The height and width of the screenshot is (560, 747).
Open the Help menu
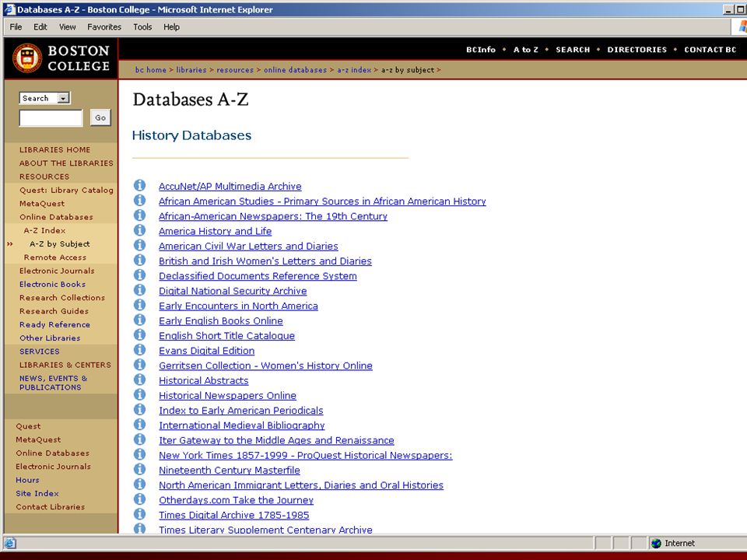tap(171, 27)
